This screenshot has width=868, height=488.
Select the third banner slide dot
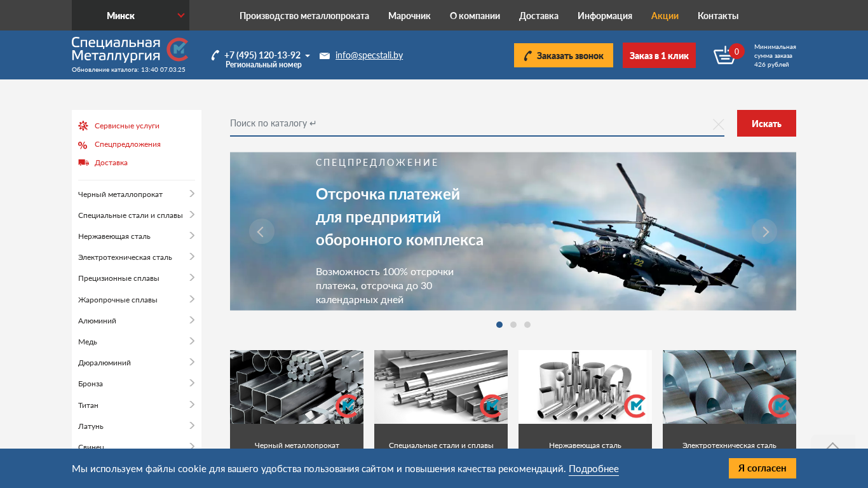click(x=527, y=325)
